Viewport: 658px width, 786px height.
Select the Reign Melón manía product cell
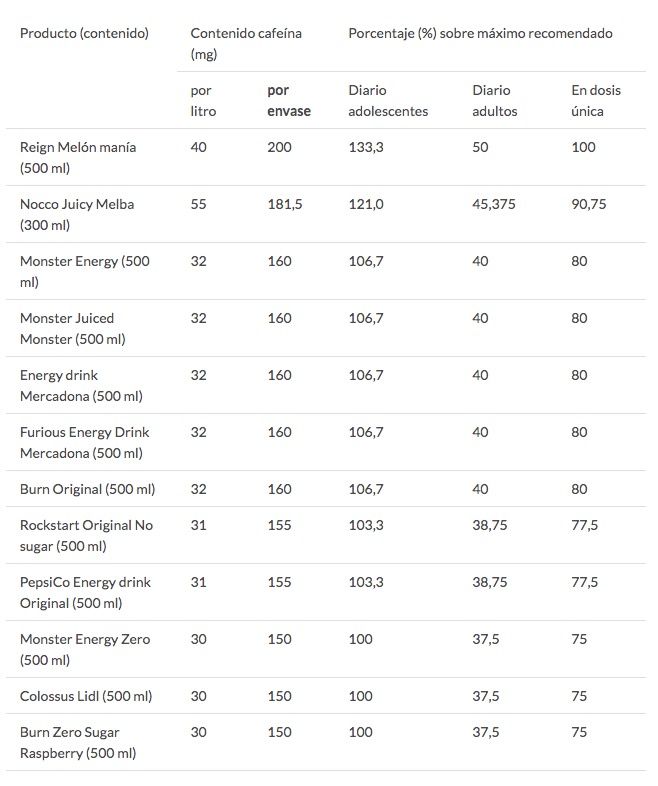(x=78, y=157)
